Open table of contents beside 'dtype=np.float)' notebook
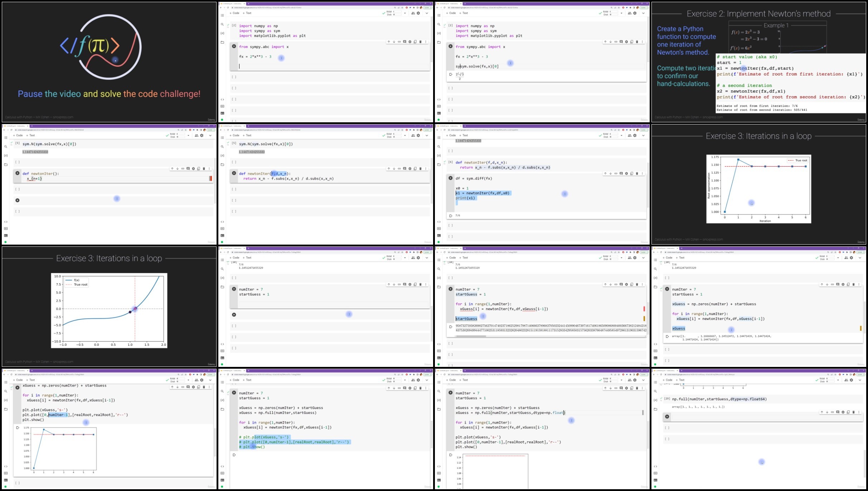868x491 pixels. click(x=439, y=382)
